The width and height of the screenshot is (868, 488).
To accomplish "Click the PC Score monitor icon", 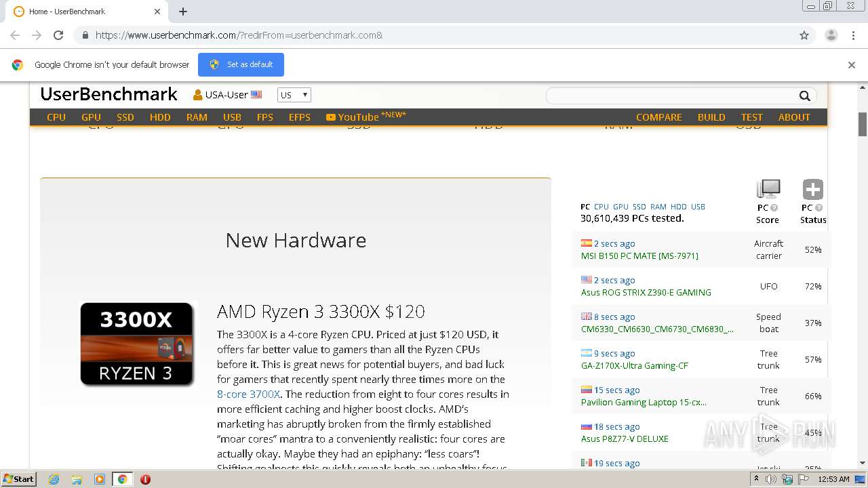I will 768,189.
